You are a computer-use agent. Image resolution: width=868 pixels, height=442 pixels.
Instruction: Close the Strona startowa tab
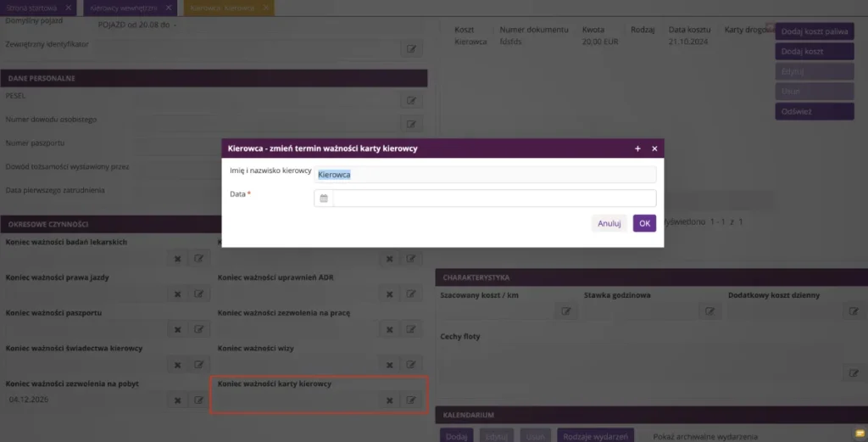pyautogui.click(x=68, y=8)
